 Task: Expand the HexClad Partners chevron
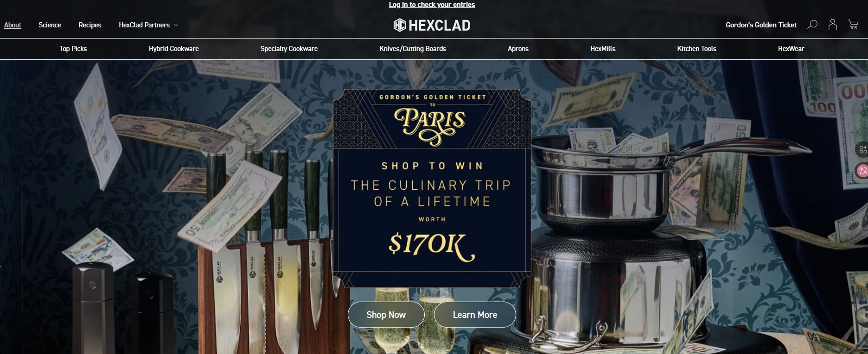point(176,25)
